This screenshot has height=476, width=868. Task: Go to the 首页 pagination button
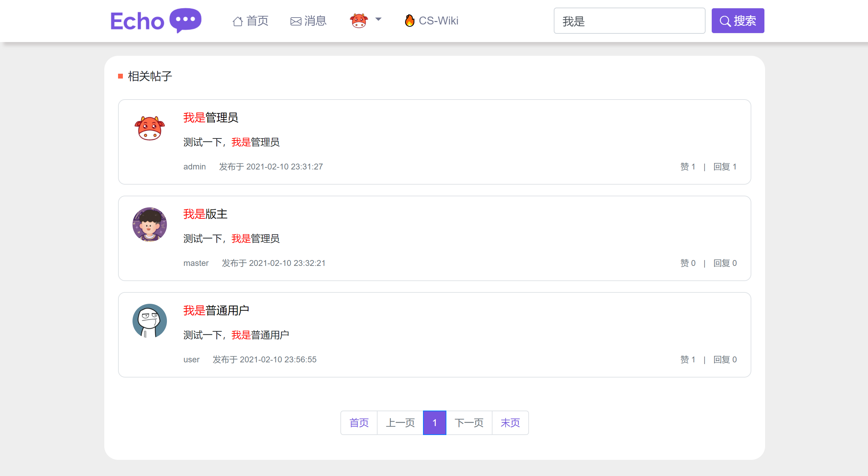359,423
